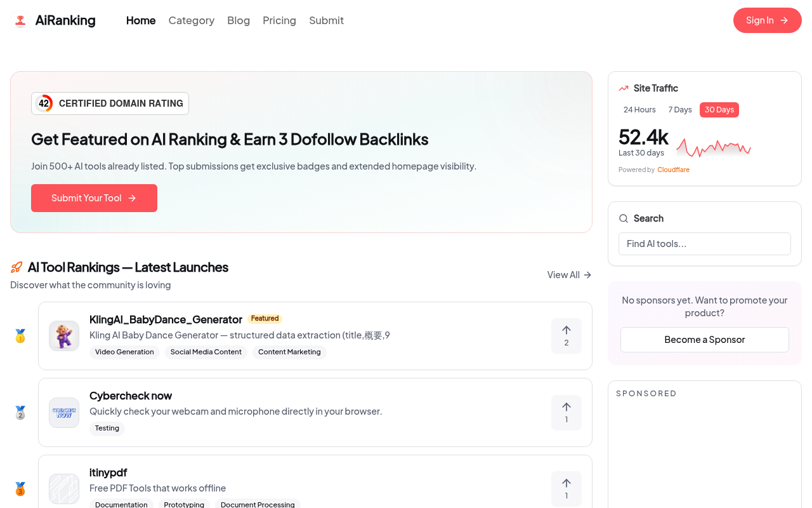Show 24 Hours traffic
This screenshot has width=812, height=508.
(639, 110)
